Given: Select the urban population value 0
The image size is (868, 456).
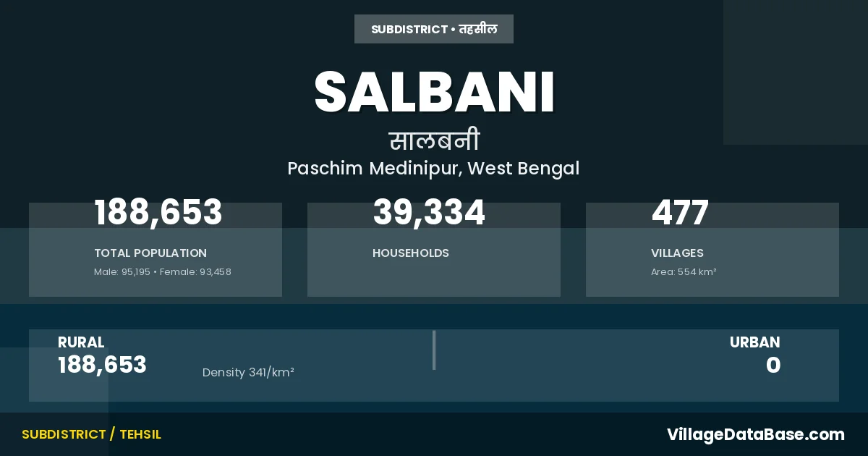Looking at the screenshot, I should pos(773,366).
